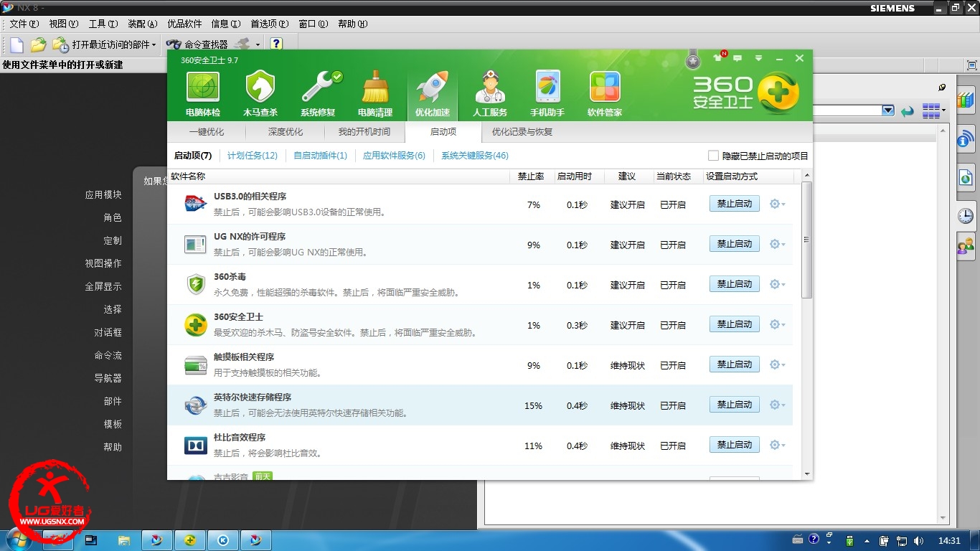
Task: Open 人工服务 support icon
Action: pos(490,93)
